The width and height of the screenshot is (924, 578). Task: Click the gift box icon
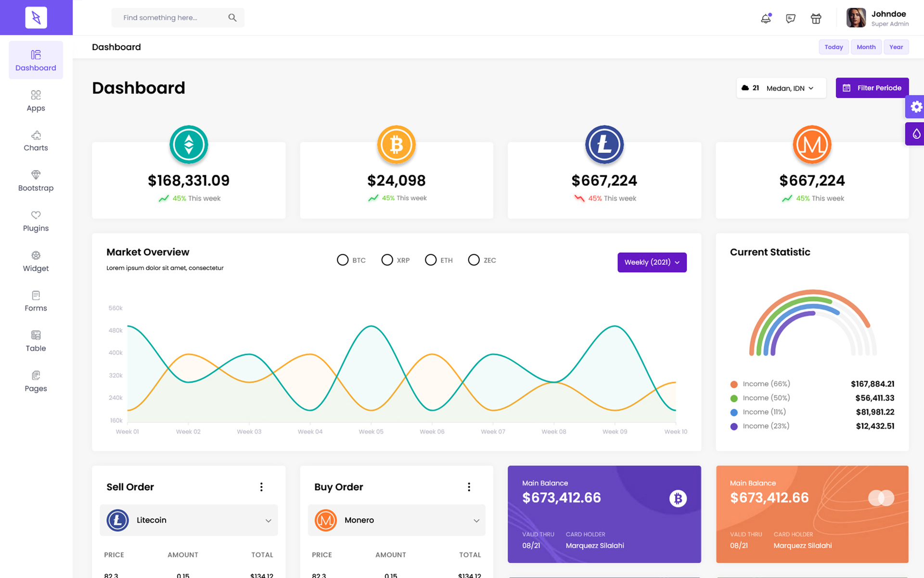816,18
